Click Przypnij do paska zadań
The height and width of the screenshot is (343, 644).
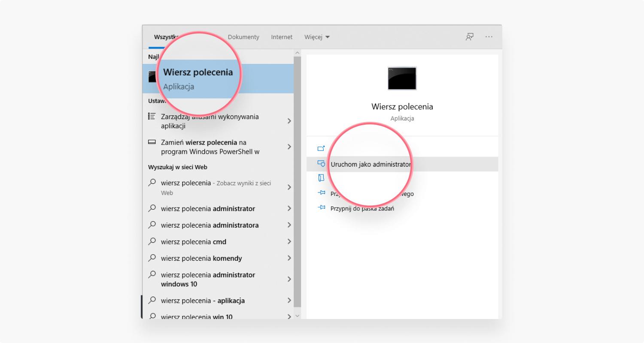pos(362,208)
